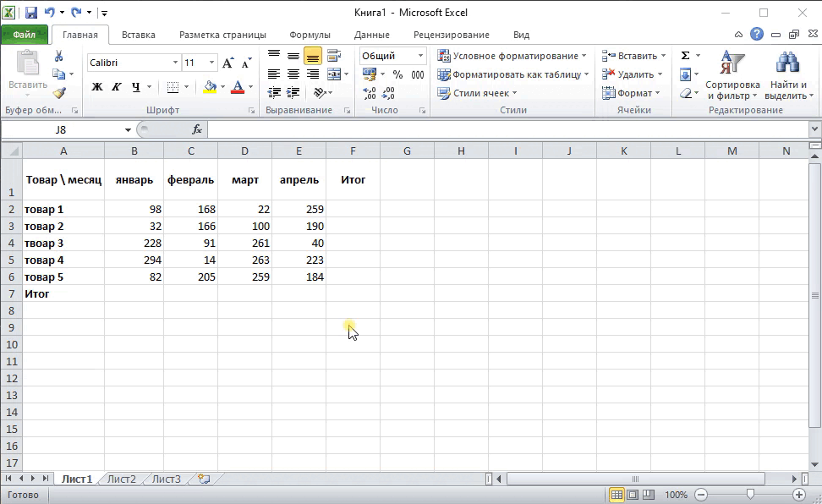
Task: Open Форматировать как таблицу dropdown
Action: tap(513, 74)
